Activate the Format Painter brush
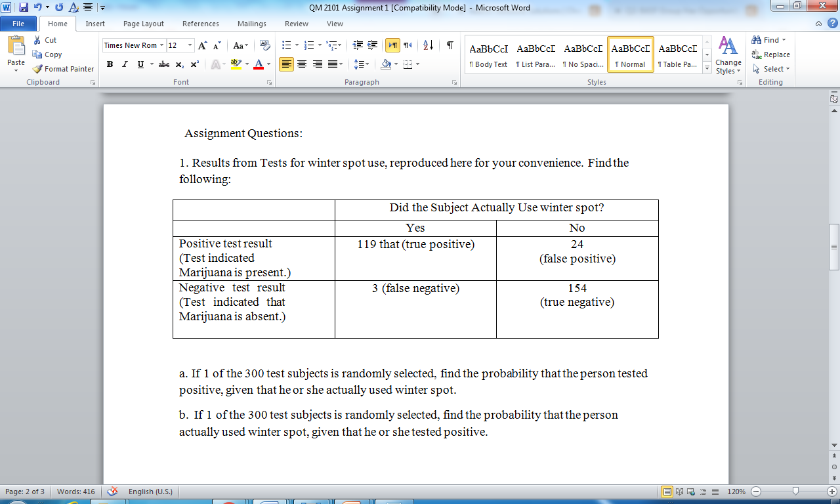Image resolution: width=840 pixels, height=504 pixels. coord(63,69)
